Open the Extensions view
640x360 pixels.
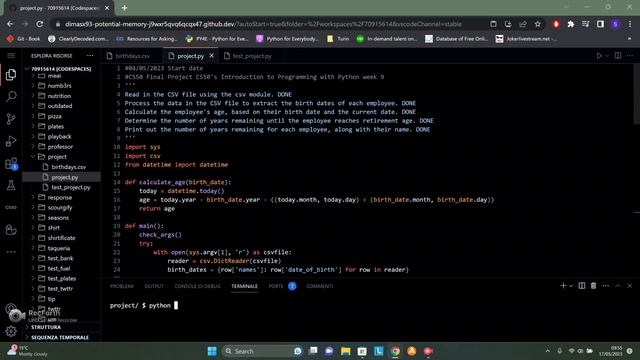(11, 164)
